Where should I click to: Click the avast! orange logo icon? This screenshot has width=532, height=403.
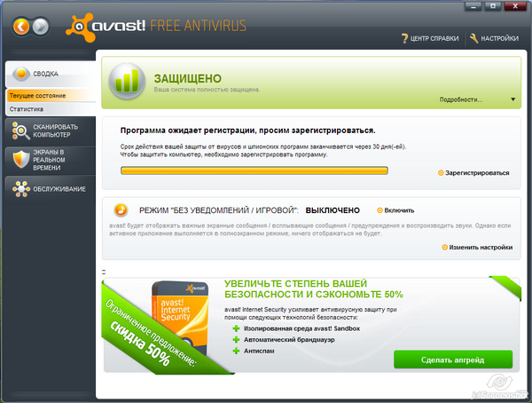[x=79, y=28]
